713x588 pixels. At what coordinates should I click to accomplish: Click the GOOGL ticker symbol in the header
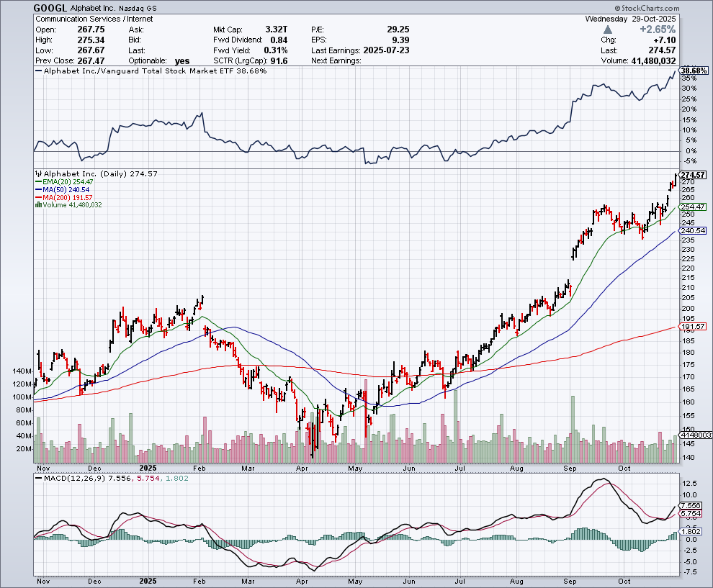click(x=52, y=6)
